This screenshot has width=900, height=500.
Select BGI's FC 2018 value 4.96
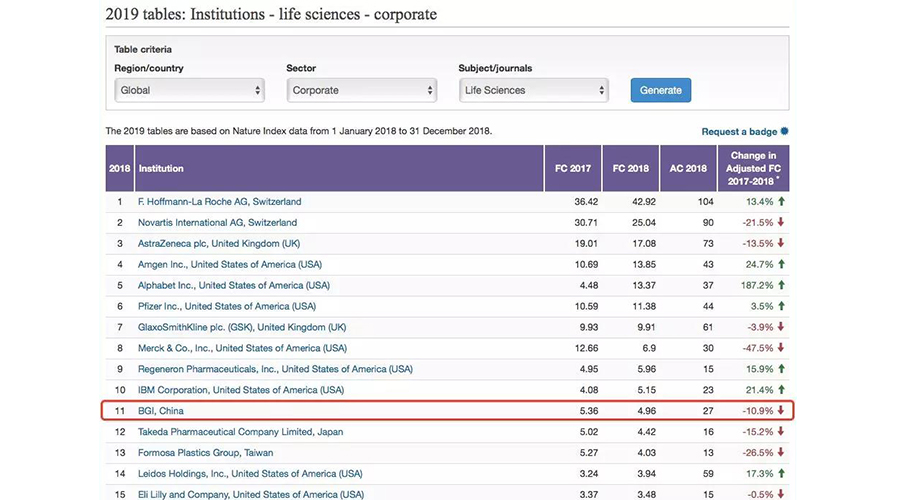[x=647, y=411]
